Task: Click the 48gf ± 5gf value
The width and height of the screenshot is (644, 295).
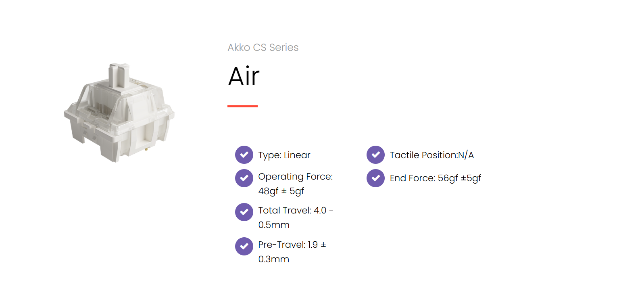Action: pyautogui.click(x=281, y=191)
